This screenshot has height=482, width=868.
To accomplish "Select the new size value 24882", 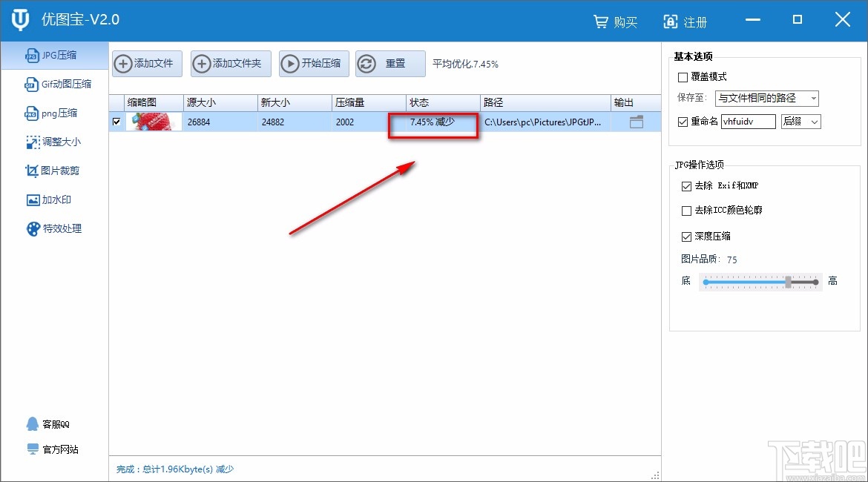I will click(273, 122).
